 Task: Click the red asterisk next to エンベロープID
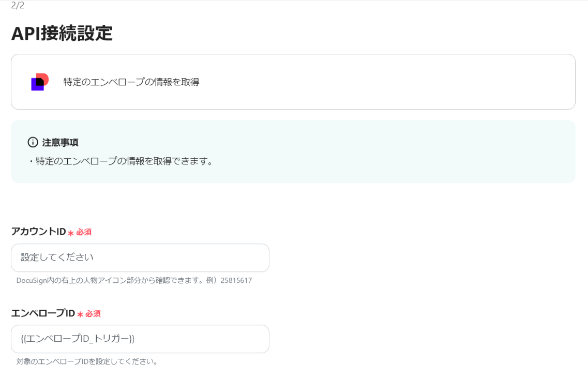coord(80,314)
